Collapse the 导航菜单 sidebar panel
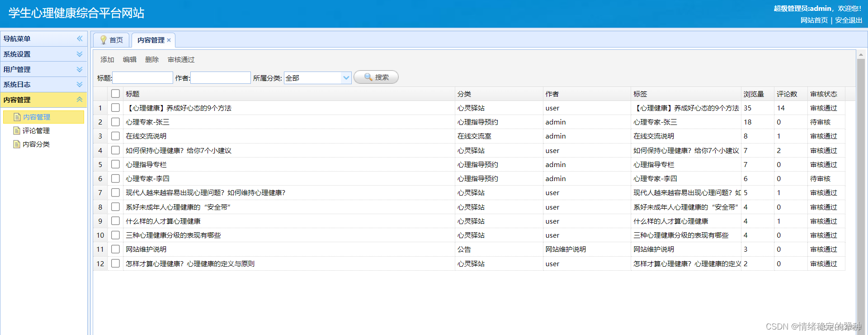This screenshot has width=868, height=335. click(x=80, y=38)
